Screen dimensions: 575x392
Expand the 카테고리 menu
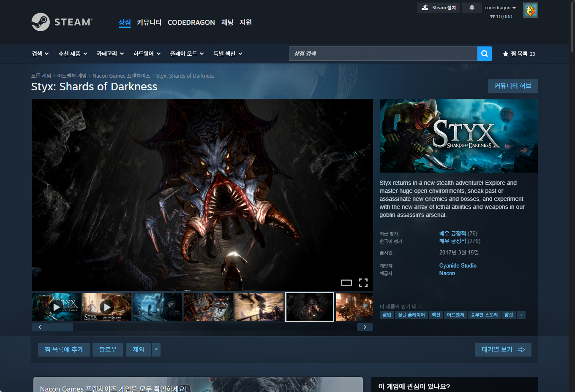110,54
